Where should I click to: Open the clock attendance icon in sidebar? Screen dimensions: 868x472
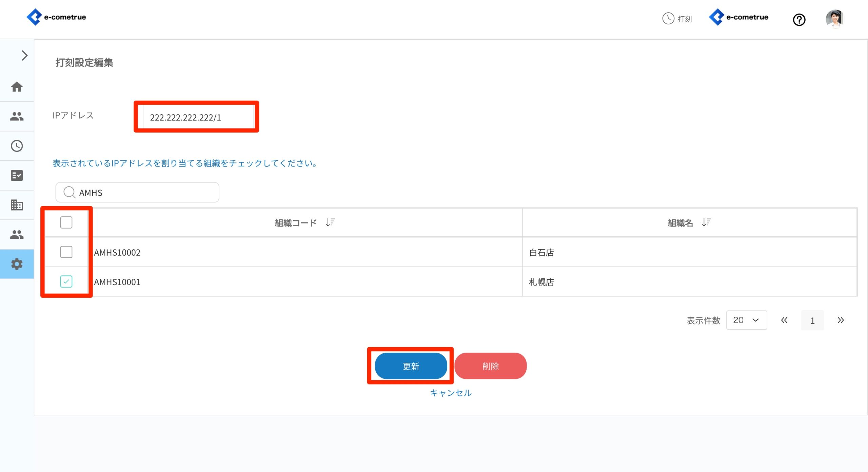click(17, 146)
